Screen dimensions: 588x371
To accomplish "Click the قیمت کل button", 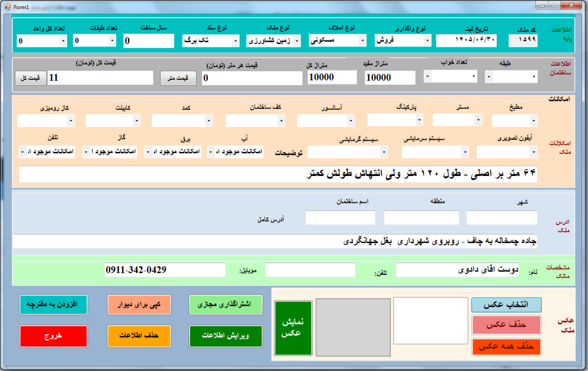I will [31, 78].
